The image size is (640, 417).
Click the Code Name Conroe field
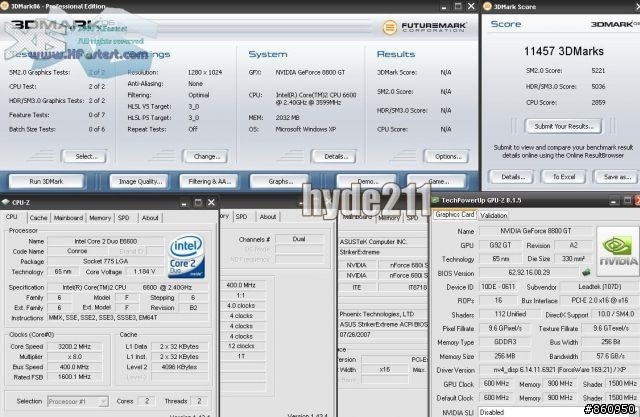tap(77, 251)
